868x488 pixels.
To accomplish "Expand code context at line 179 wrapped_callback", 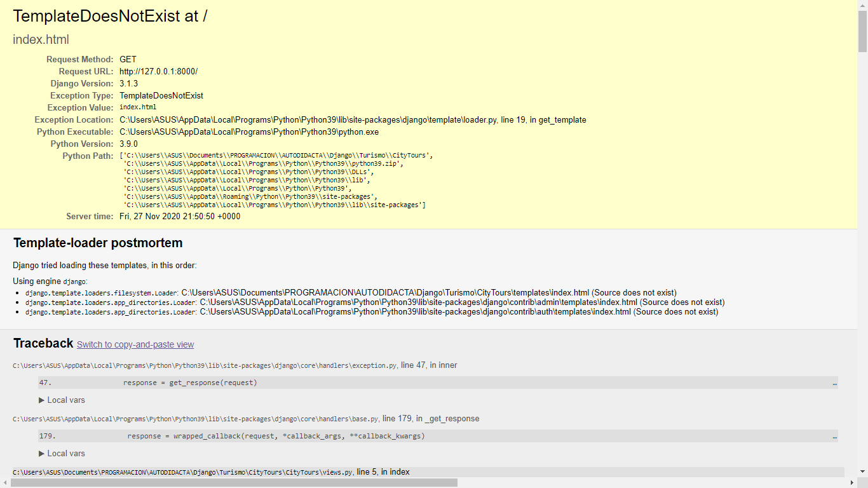I will point(438,436).
